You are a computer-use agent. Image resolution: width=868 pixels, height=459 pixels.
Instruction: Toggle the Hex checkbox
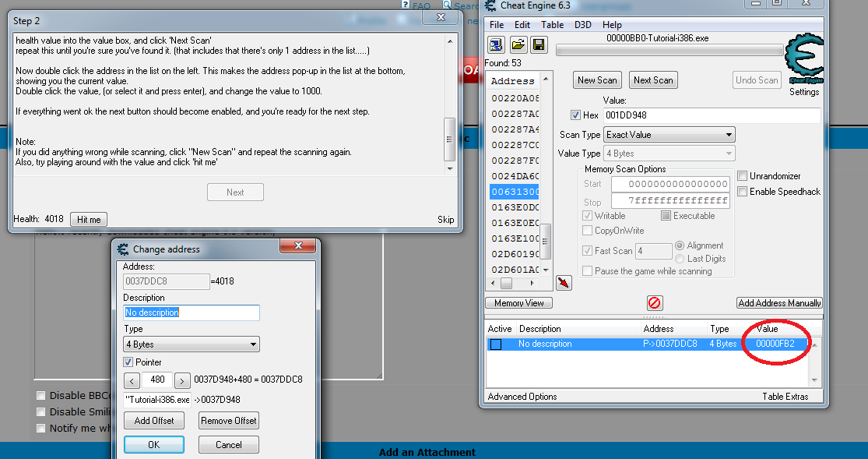pyautogui.click(x=575, y=115)
